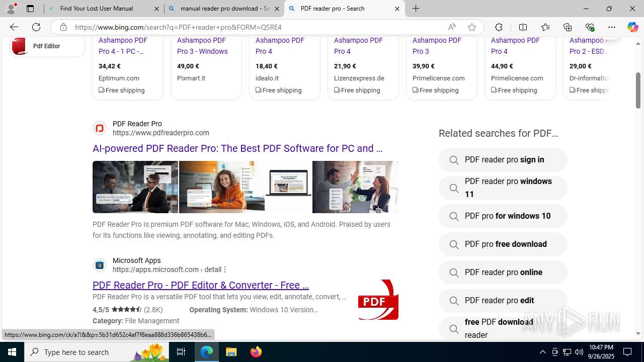Search PDF pro for windows 10 suggestion
The width and height of the screenshot is (644, 362).
pyautogui.click(x=503, y=216)
